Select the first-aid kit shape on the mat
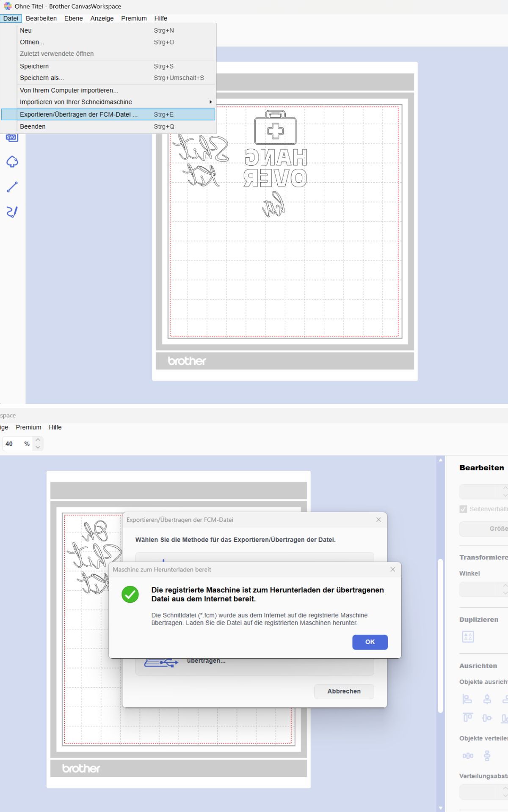The image size is (508, 812). pos(275,128)
